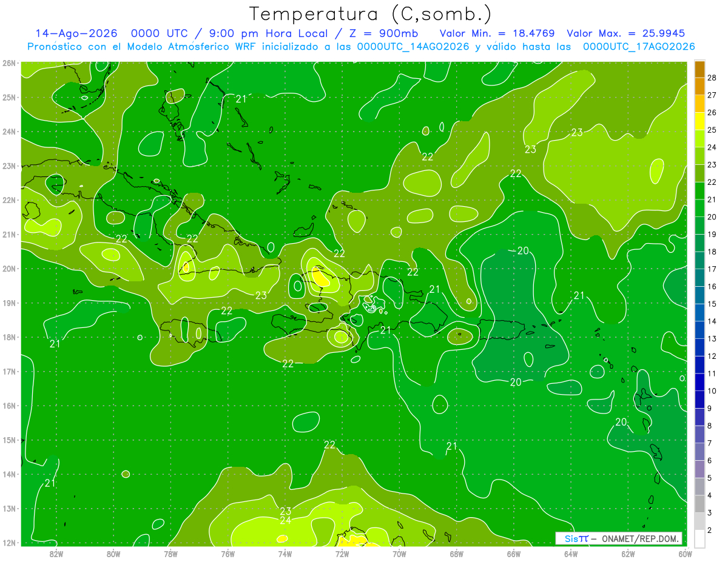This screenshot has height=562, width=728.
Task: Click legend scale value 7
Action: (709, 443)
